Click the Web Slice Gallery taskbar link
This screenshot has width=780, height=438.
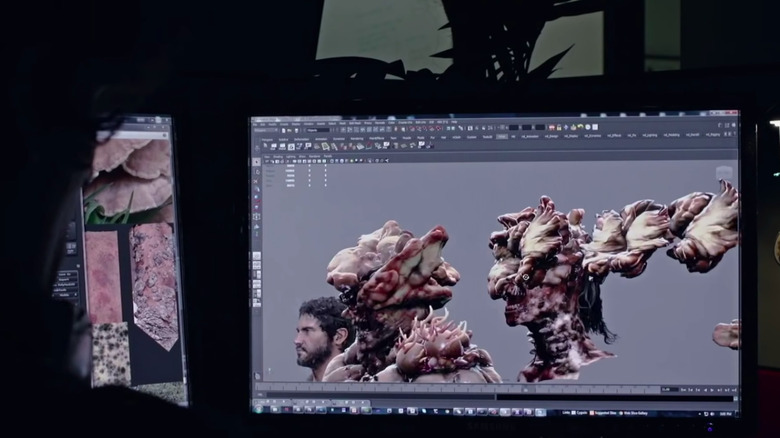coord(635,413)
